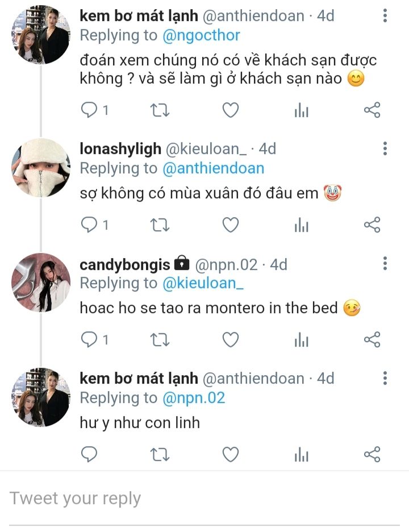Screen dimensions: 409x532
Task: View analytics for first kem bơ tweet
Action: coord(301,110)
